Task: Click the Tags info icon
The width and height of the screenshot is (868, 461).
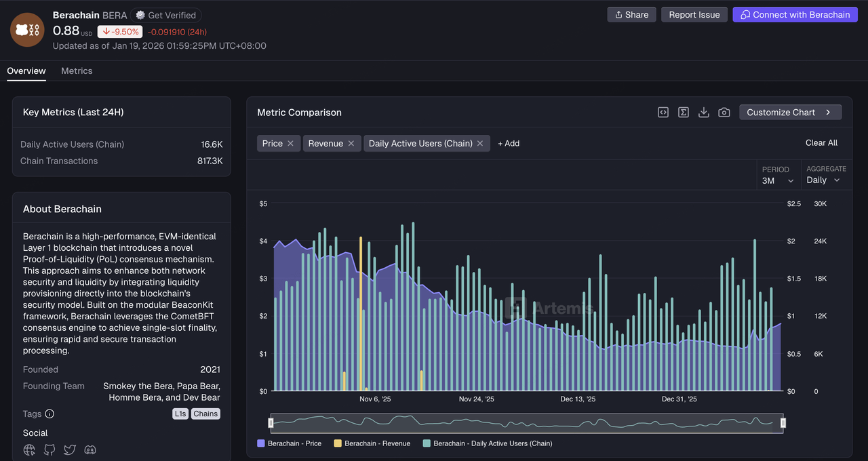Action: click(x=50, y=414)
